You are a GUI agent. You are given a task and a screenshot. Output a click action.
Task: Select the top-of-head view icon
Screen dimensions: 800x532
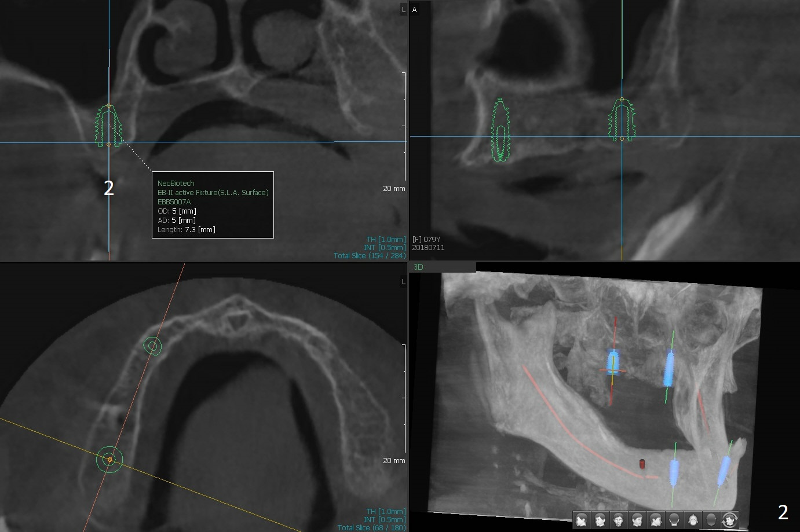pyautogui.click(x=693, y=520)
